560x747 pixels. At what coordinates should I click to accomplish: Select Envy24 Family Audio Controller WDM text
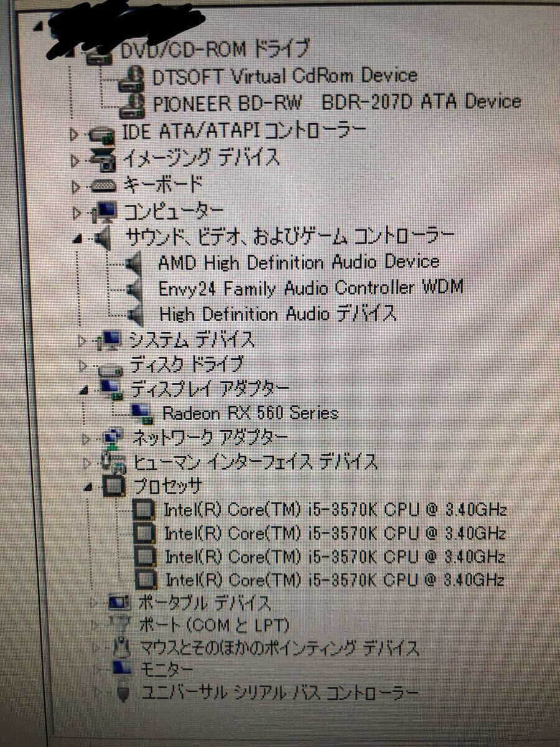point(310,288)
